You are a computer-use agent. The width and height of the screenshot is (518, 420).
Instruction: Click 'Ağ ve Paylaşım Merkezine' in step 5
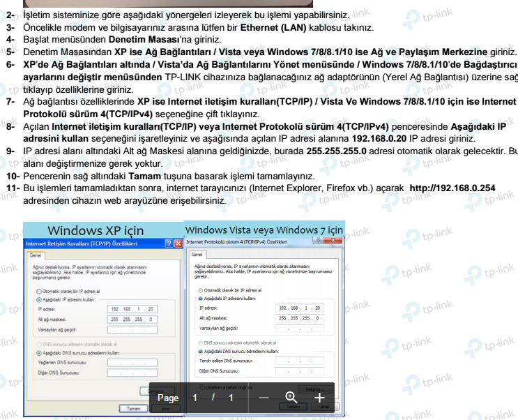point(429,52)
